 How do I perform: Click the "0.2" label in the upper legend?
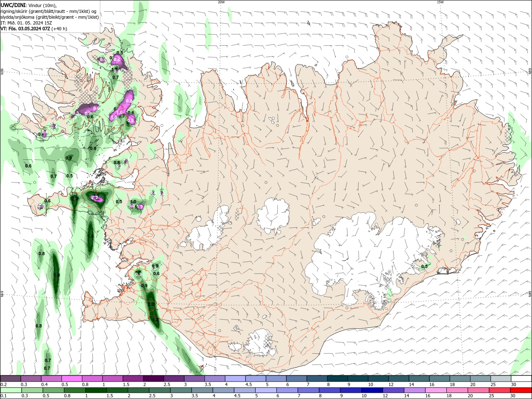(3, 384)
